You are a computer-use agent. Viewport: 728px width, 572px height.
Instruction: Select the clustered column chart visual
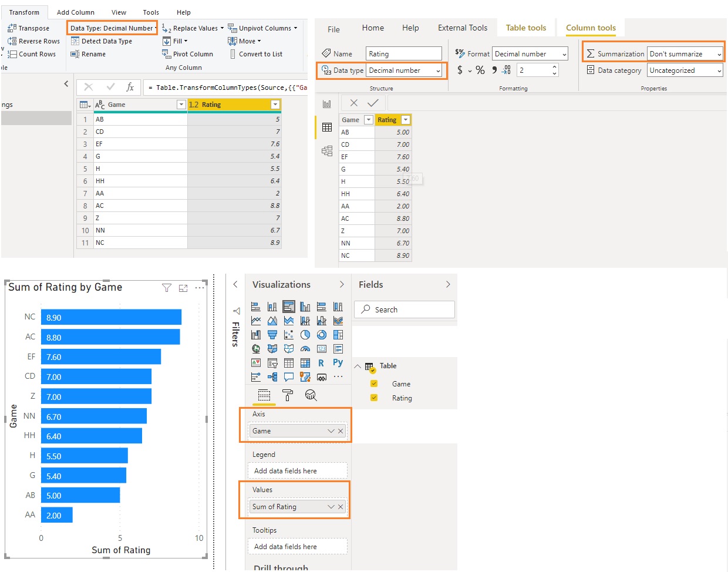[305, 307]
